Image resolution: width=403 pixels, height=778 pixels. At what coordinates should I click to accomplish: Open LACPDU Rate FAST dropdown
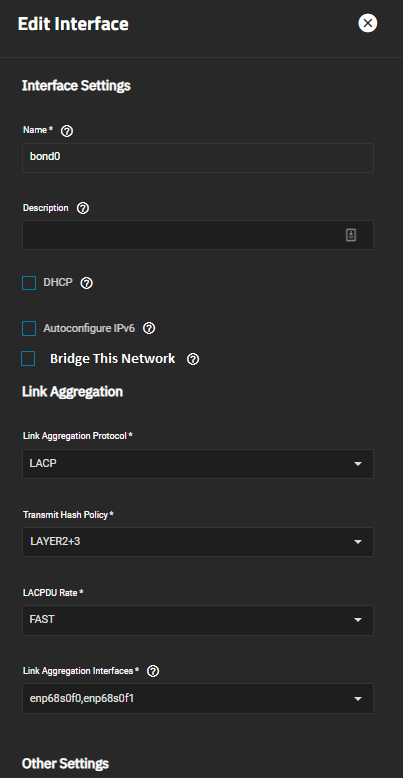[x=198, y=620]
